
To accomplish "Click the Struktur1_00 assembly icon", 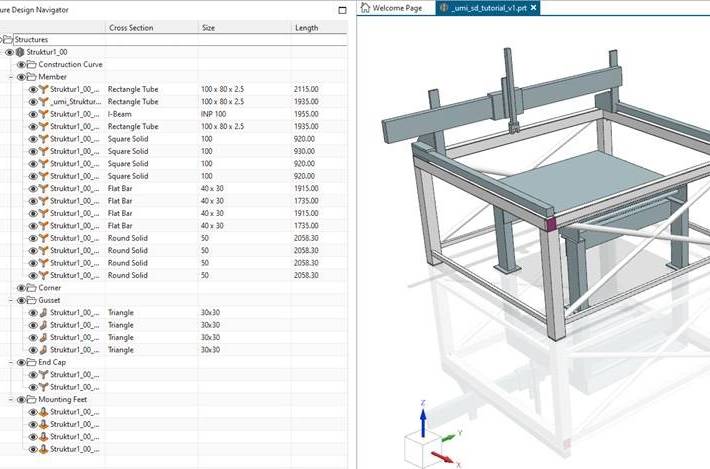I will tap(21, 52).
